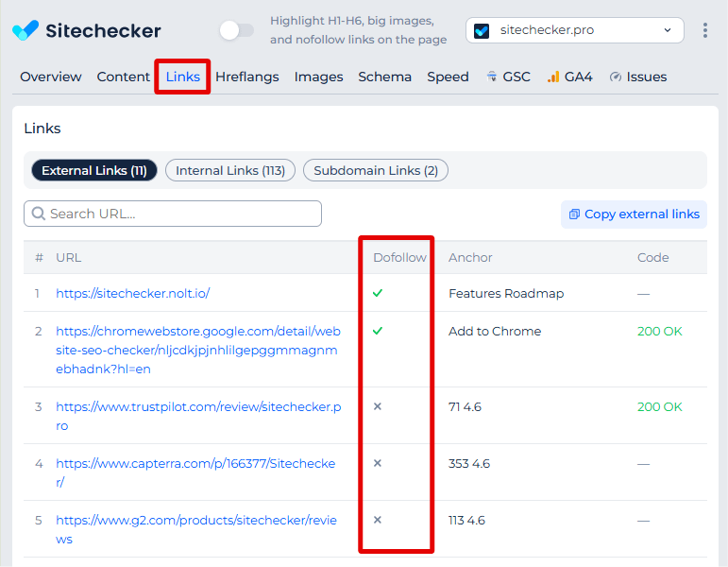This screenshot has height=567, width=728.
Task: Focus the Search URL input field
Action: (173, 214)
